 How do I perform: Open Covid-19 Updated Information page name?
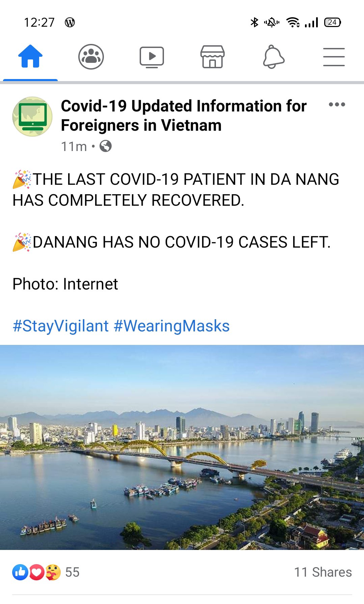[184, 116]
